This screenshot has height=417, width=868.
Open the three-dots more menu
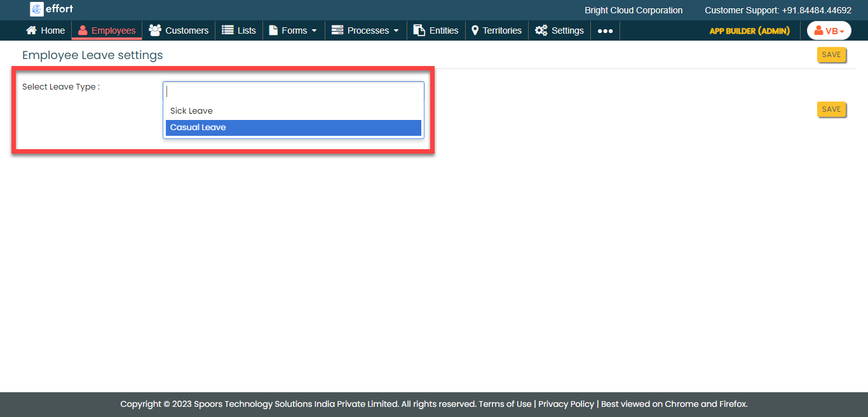[605, 31]
